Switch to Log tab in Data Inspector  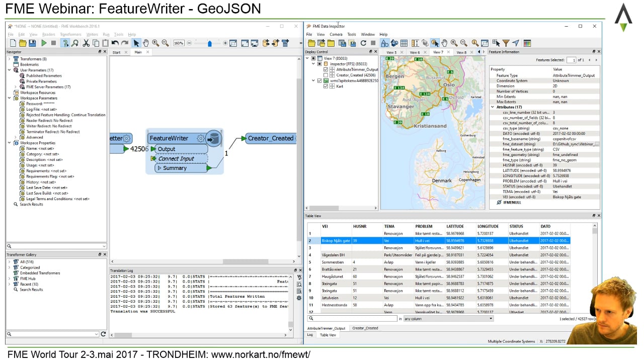pos(310,335)
